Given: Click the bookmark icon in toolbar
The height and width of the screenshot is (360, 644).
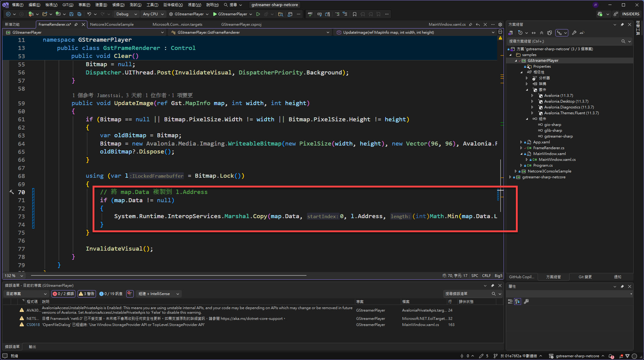Looking at the screenshot, I should pyautogui.click(x=355, y=14).
